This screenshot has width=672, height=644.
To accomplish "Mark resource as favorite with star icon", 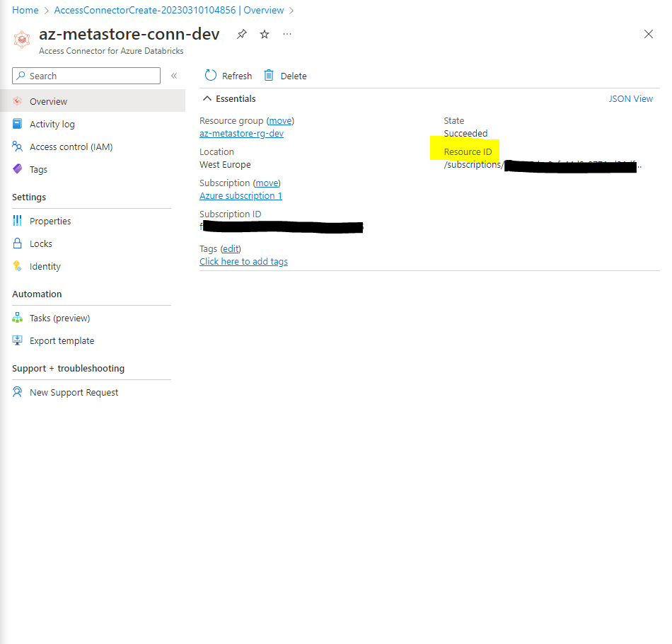I will click(265, 34).
